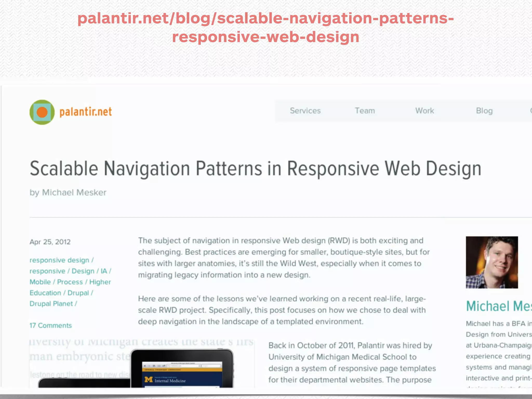Open the 'IA' tag link
Screen dimensions: 532x399
coord(104,271)
